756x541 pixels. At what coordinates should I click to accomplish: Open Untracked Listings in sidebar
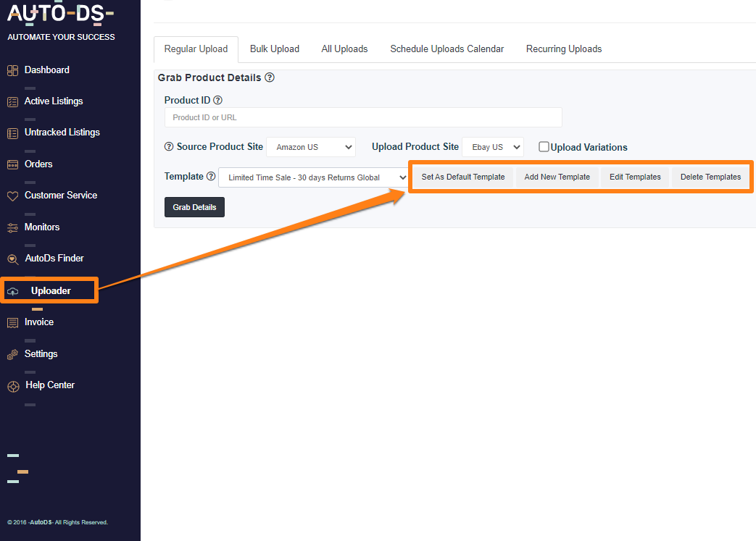click(x=62, y=133)
